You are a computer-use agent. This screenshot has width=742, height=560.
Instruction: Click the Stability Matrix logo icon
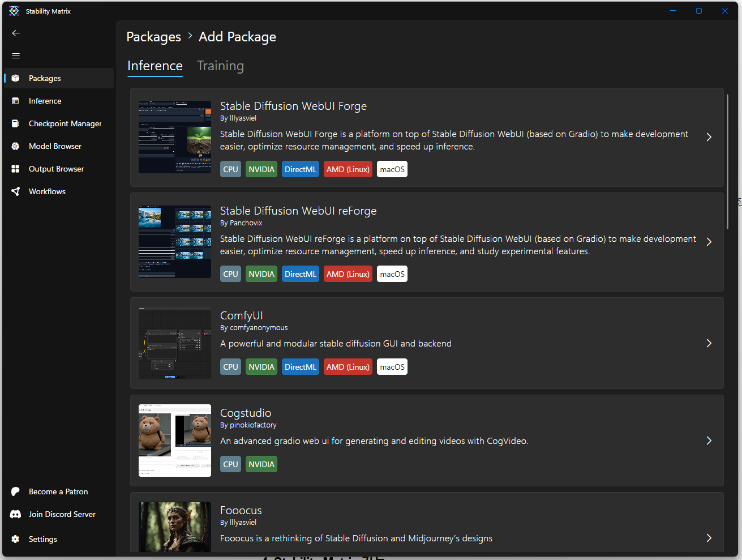tap(14, 11)
